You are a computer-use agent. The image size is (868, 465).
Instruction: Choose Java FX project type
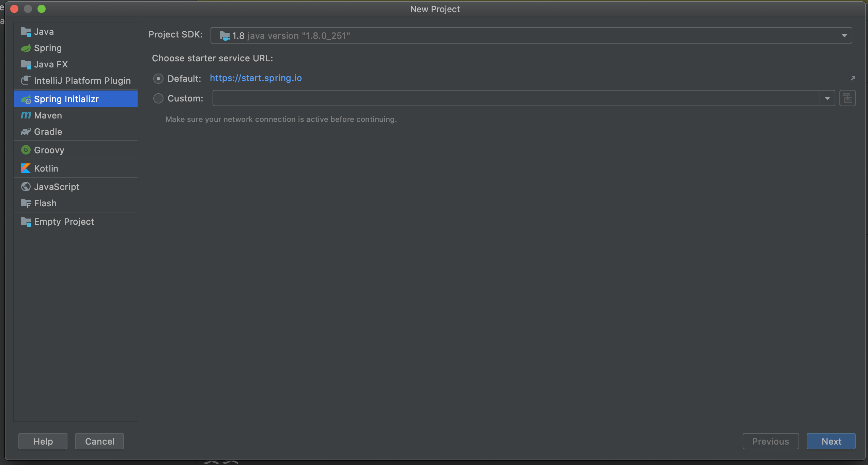(51, 64)
